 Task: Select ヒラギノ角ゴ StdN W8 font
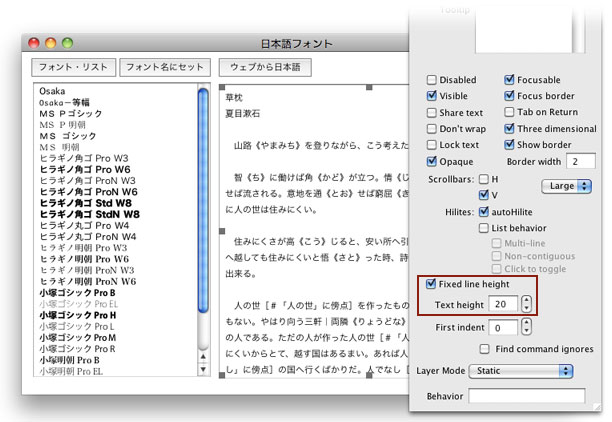[89, 214]
